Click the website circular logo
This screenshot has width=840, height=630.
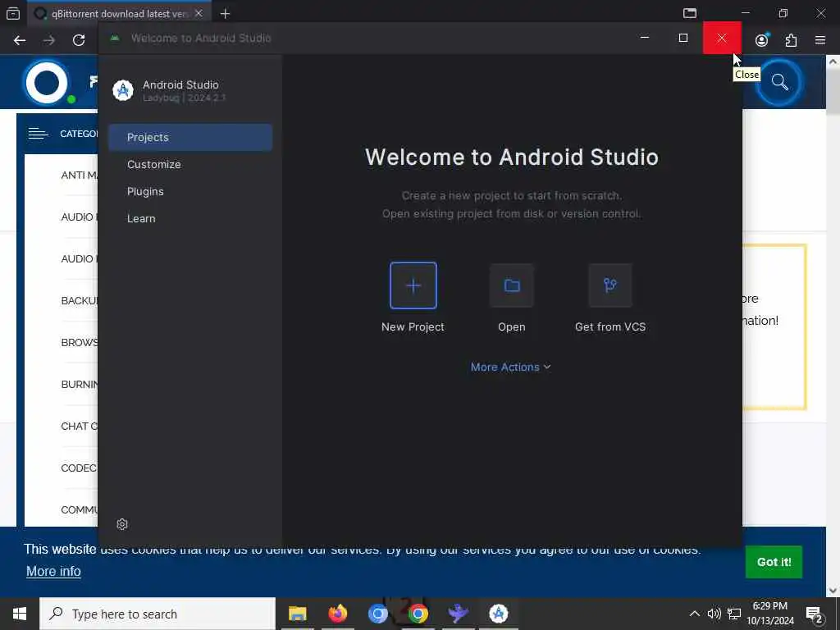tap(47, 83)
